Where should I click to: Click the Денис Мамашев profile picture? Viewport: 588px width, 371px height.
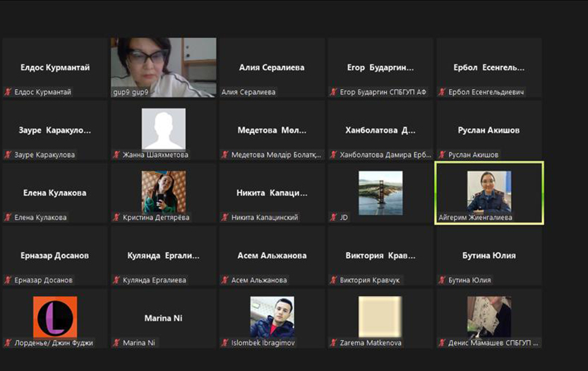click(x=489, y=317)
